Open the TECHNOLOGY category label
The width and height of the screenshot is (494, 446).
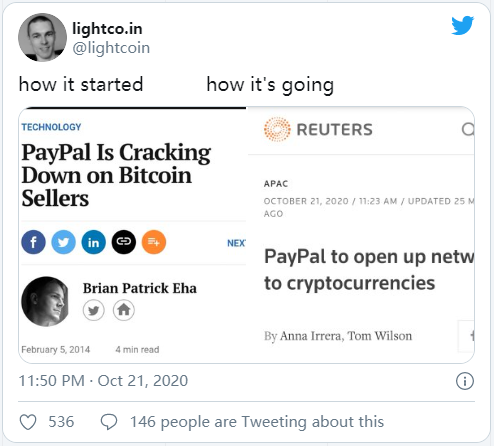point(51,127)
